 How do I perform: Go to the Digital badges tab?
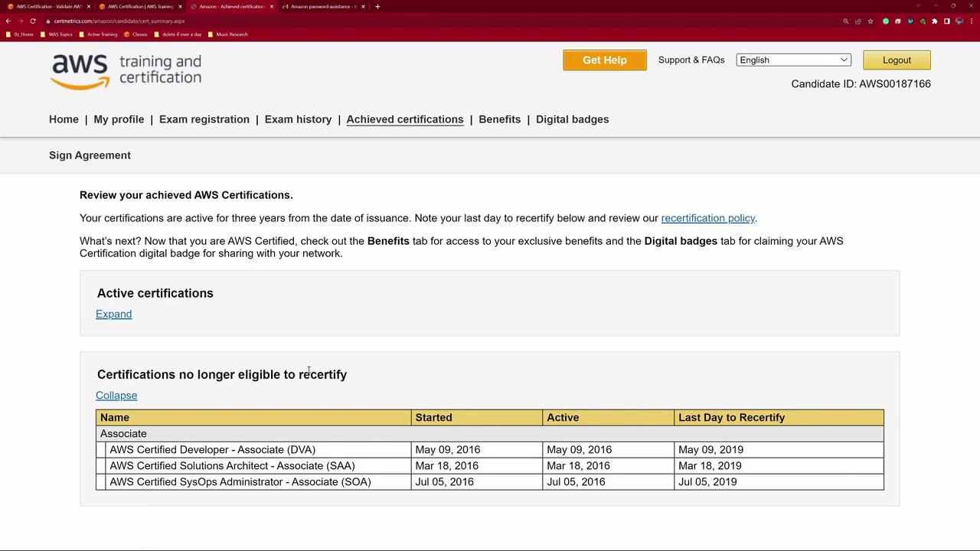coord(572,119)
